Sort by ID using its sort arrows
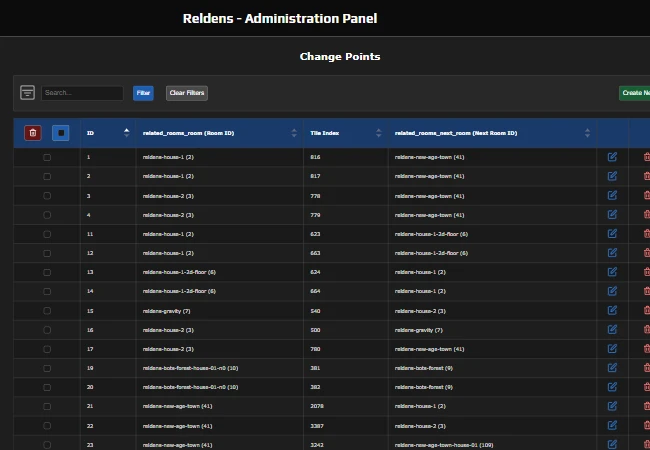This screenshot has height=450, width=650. pyautogui.click(x=126, y=133)
